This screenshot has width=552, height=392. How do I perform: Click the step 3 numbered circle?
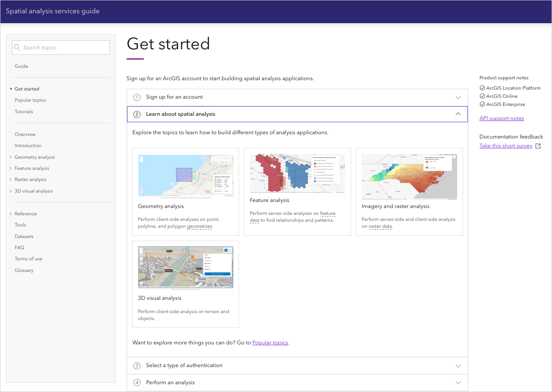(136, 365)
